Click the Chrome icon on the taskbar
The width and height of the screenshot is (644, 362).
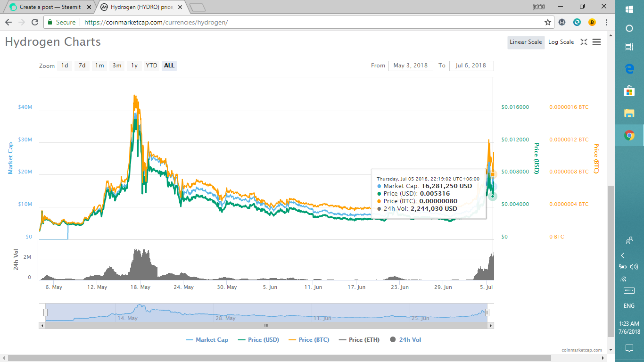629,135
